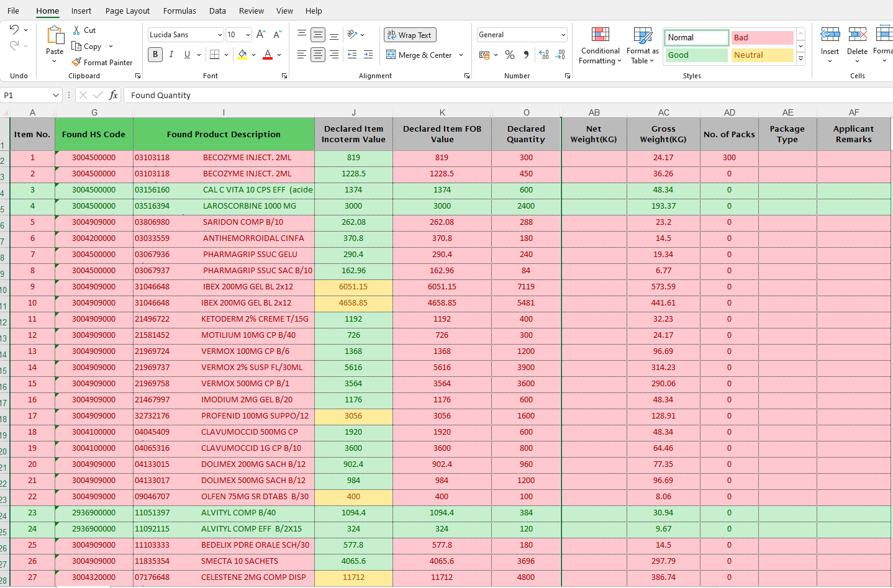Click the Copy icon
This screenshot has width=893, height=588.
(76, 46)
